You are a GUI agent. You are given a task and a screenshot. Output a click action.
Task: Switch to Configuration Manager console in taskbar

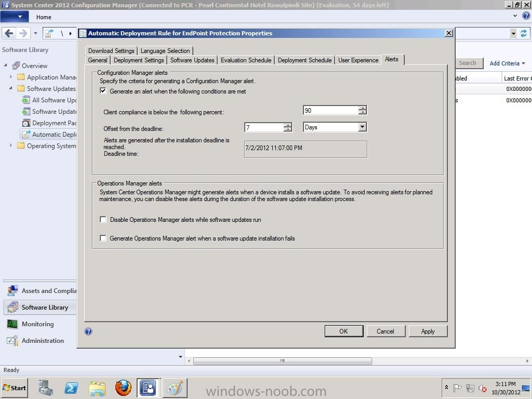pyautogui.click(x=148, y=388)
